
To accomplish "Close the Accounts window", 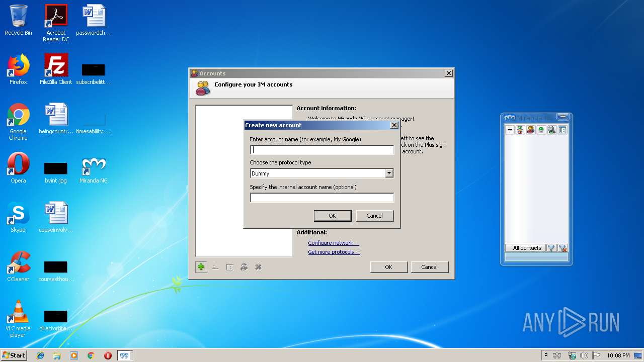I will pyautogui.click(x=448, y=73).
